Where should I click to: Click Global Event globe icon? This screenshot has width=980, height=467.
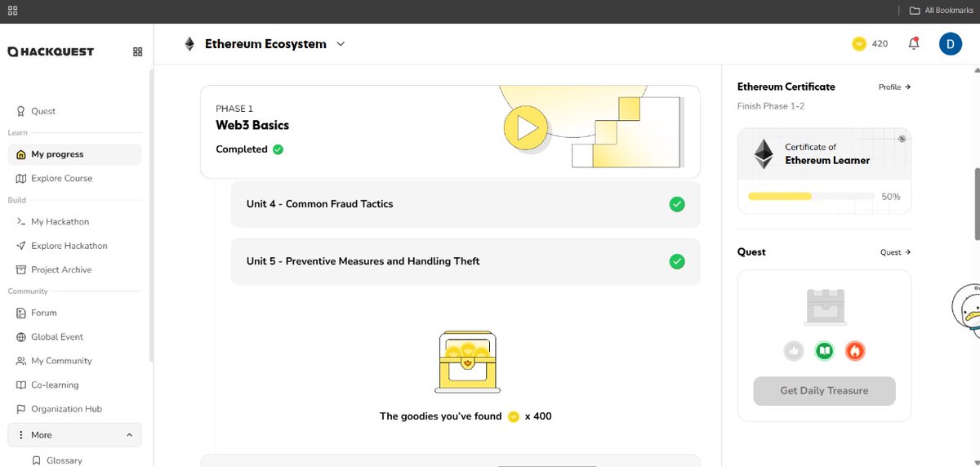coord(22,336)
